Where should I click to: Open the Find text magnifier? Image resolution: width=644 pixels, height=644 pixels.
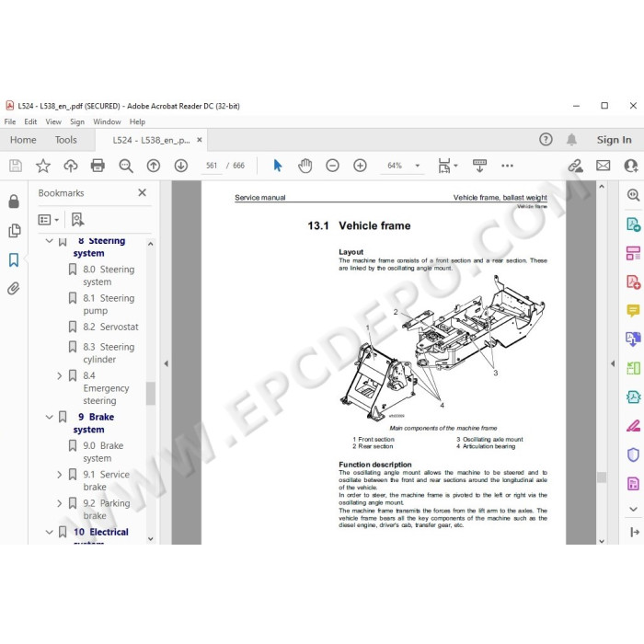pos(126,166)
